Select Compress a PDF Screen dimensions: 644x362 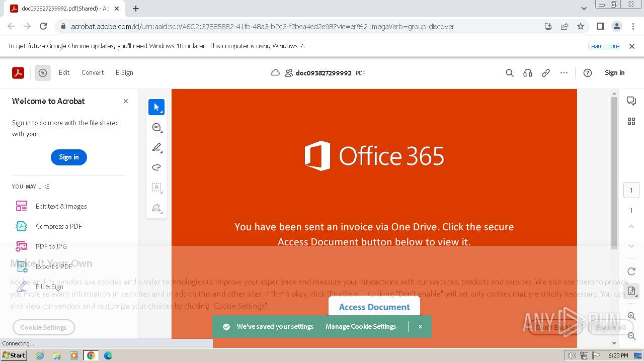point(58,226)
